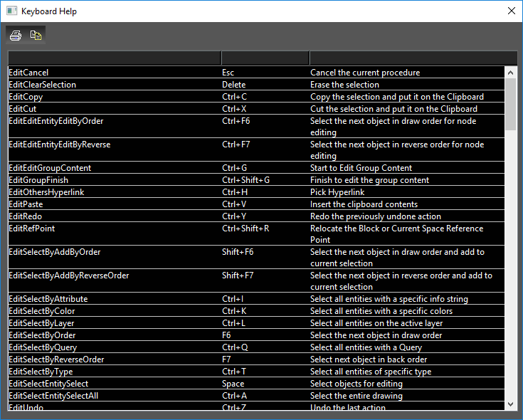Click the middle blank column header
Image resolution: width=523 pixels, height=420 pixels.
265,58
